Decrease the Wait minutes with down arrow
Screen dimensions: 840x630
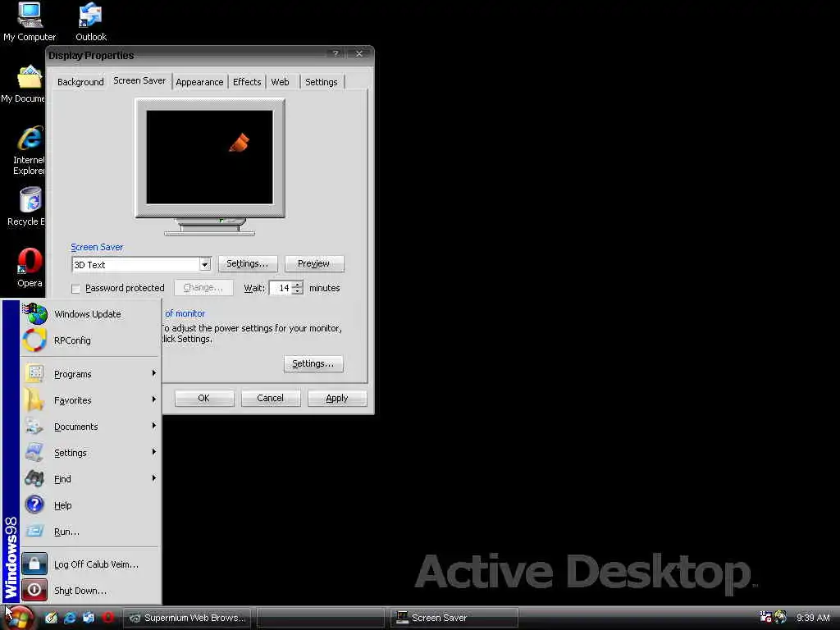tap(297, 291)
